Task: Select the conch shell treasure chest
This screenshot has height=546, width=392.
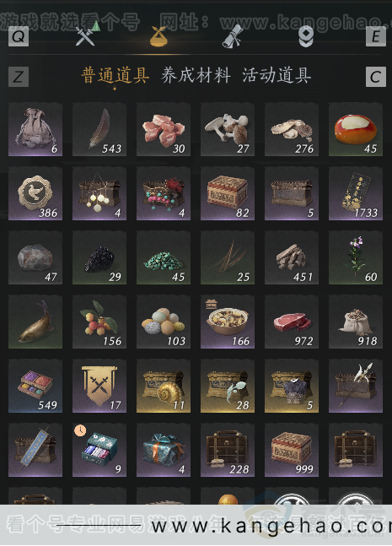Action: 164,386
